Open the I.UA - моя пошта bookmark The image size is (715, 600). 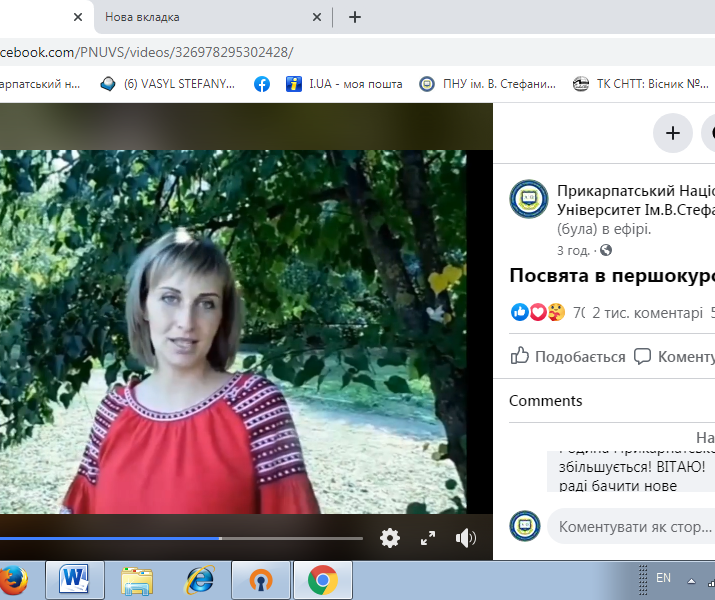tap(344, 84)
